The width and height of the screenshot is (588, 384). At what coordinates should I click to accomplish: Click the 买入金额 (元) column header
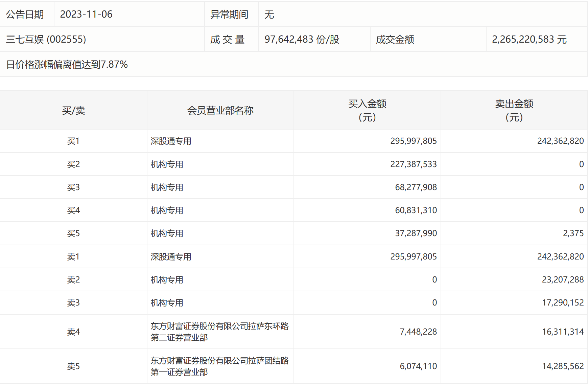pyautogui.click(x=367, y=110)
